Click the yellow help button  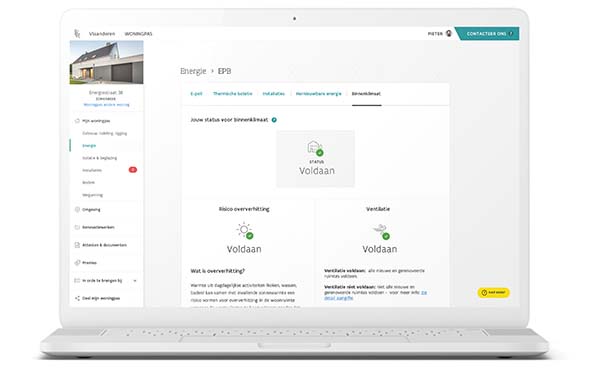[494, 292]
